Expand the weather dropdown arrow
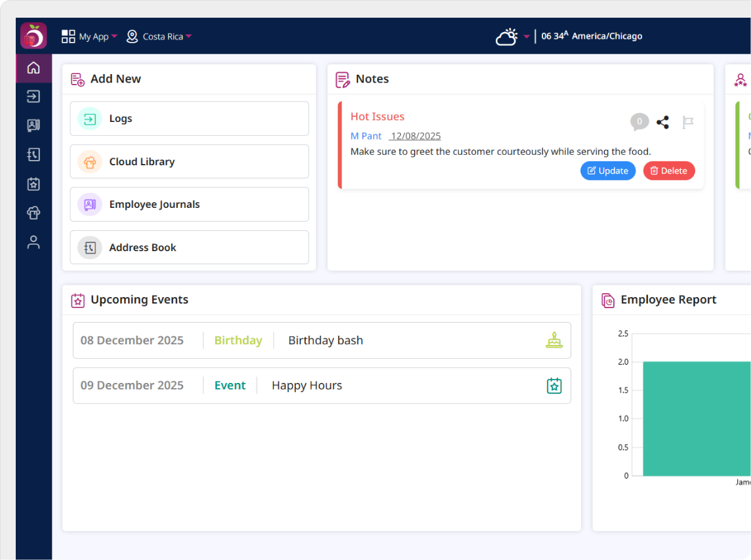This screenshot has height=560, width=751. coord(526,37)
